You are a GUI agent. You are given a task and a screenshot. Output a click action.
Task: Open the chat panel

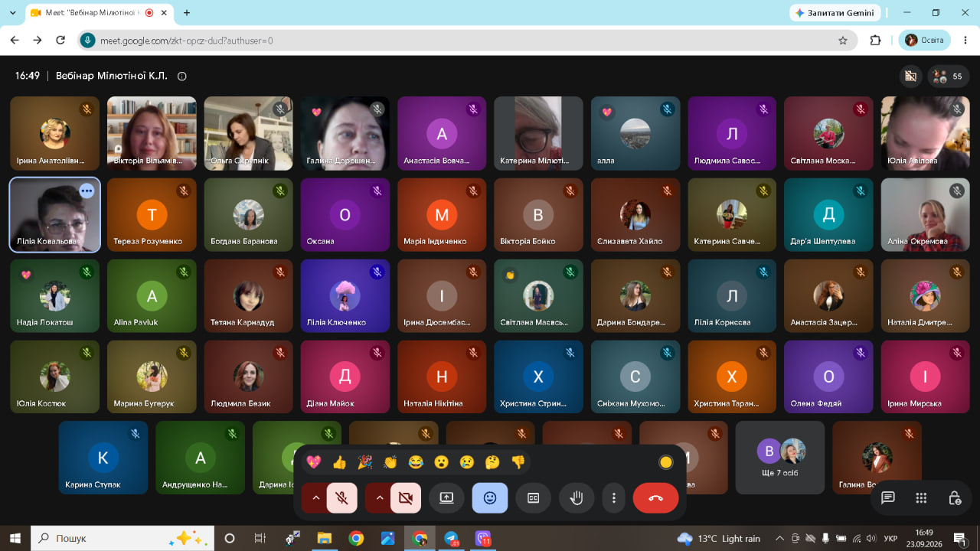coord(888,498)
